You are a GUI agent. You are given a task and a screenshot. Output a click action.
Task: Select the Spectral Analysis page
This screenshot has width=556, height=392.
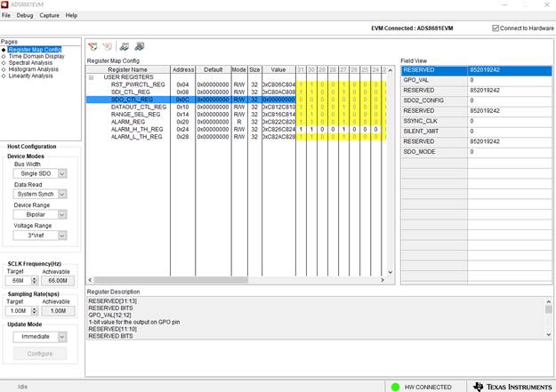pyautogui.click(x=30, y=63)
